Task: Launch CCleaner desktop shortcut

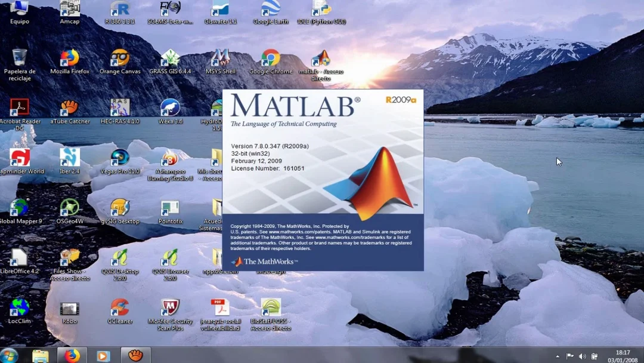Action: [119, 311]
